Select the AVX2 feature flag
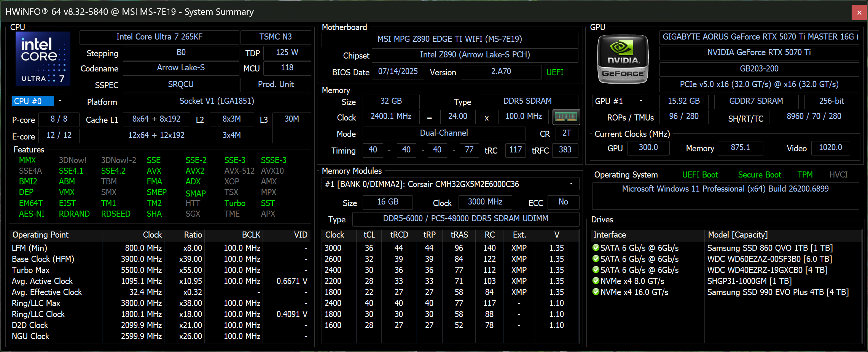The image size is (868, 352). tap(195, 171)
